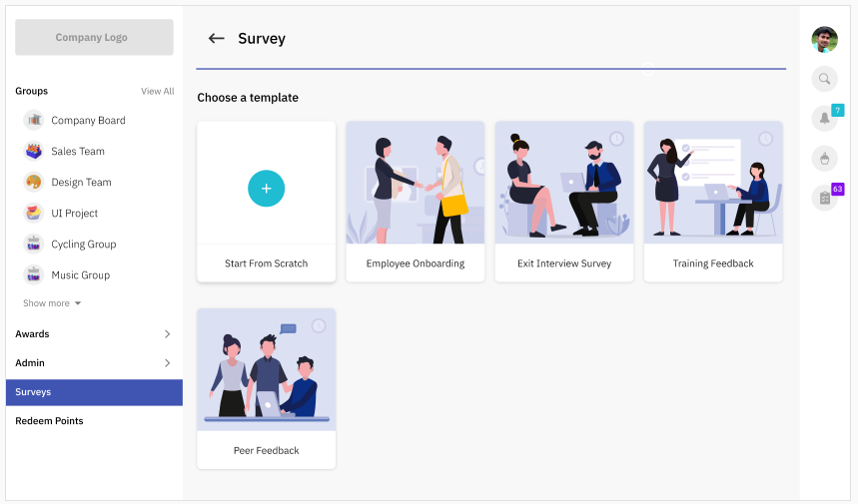Open the Sales Team group

pos(78,152)
